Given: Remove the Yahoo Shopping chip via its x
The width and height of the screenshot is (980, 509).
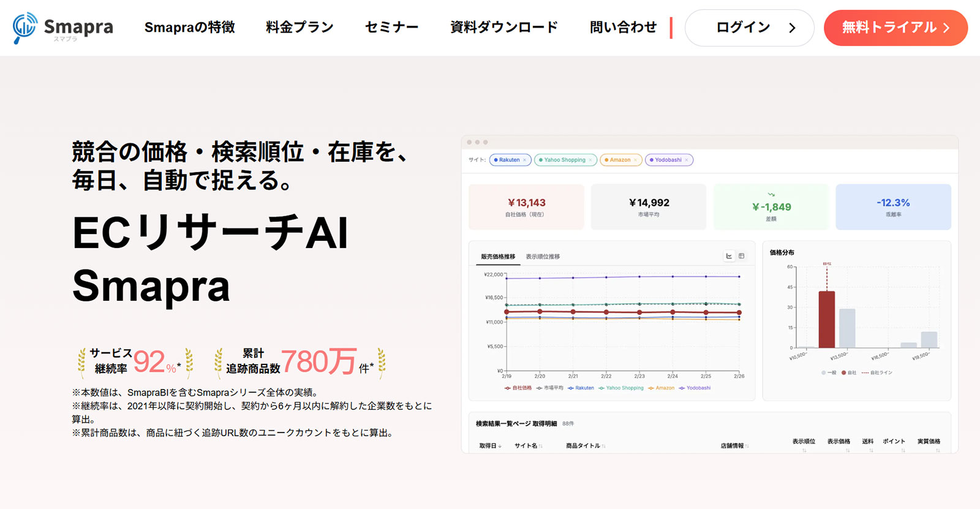Looking at the screenshot, I should 590,160.
